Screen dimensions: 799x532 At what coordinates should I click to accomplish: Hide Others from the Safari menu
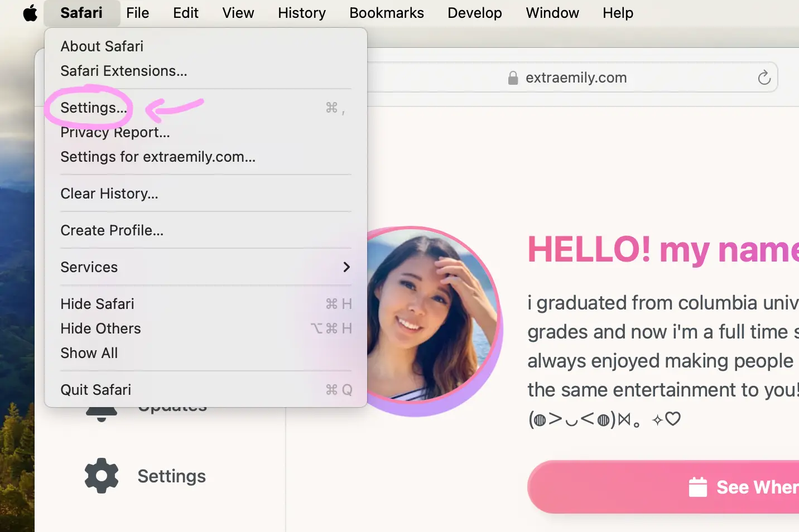coord(100,328)
